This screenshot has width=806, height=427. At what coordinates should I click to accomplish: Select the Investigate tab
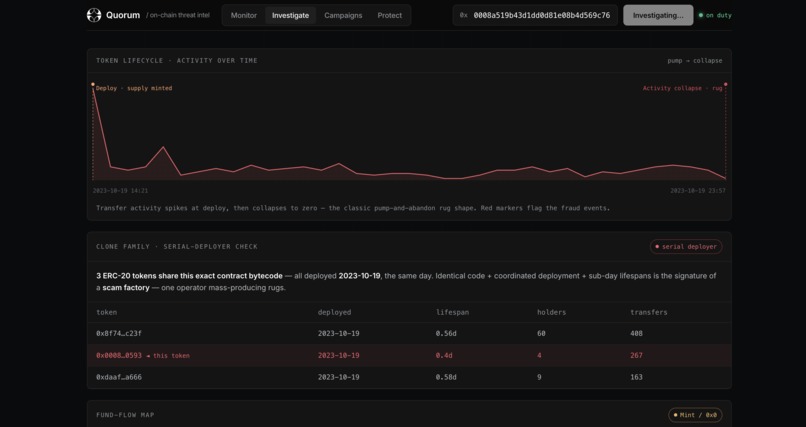(290, 15)
